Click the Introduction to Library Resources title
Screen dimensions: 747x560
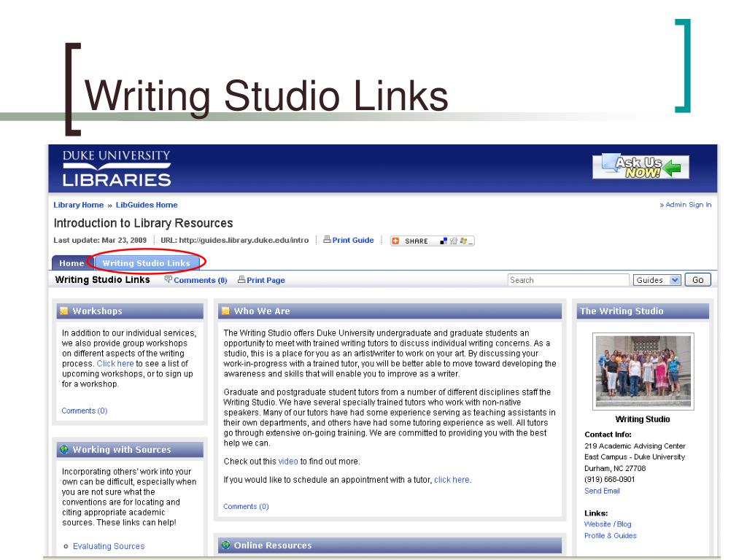tap(143, 223)
